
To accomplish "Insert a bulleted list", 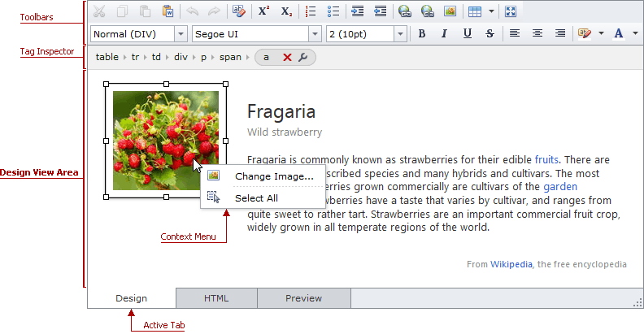I will pos(333,11).
